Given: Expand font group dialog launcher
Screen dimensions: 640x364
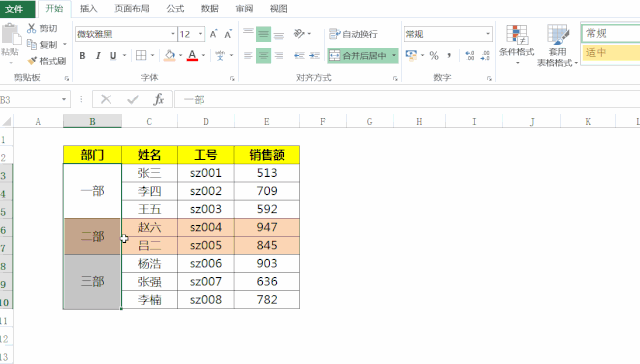Looking at the screenshot, I should [232, 78].
